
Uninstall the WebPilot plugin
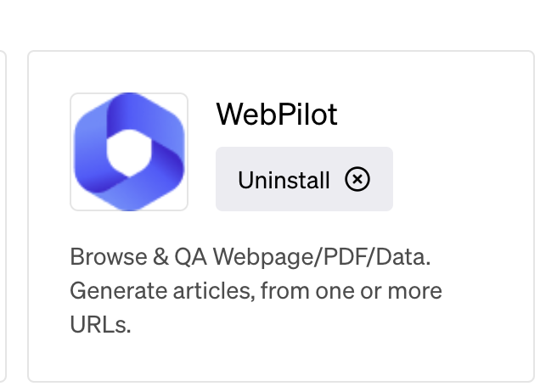pyautogui.click(x=304, y=179)
